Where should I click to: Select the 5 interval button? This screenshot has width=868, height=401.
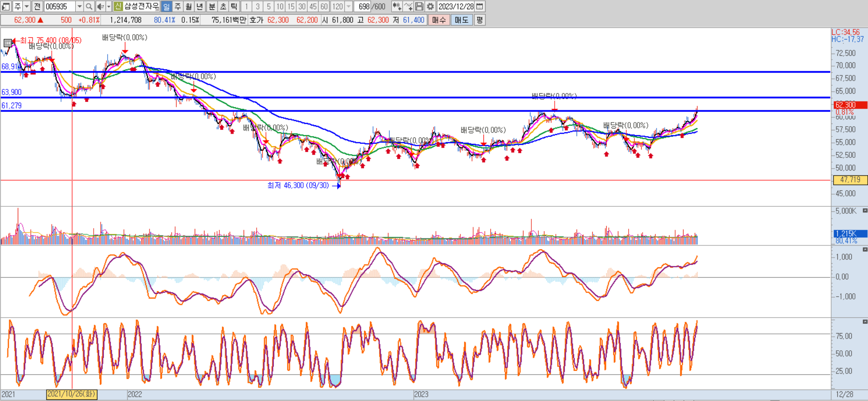[269, 7]
